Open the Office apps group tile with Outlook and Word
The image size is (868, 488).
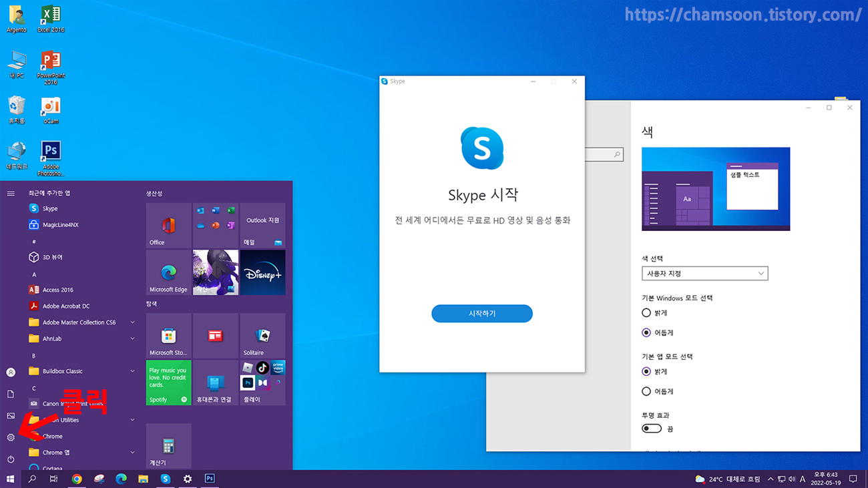216,226
